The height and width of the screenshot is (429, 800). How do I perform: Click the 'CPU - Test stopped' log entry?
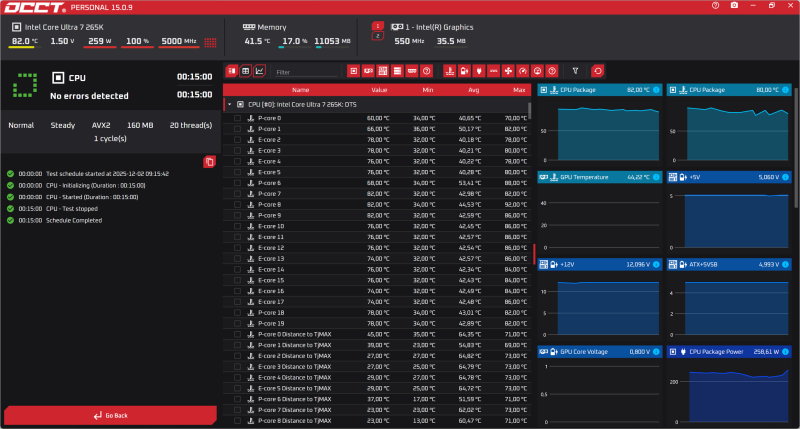tap(72, 209)
